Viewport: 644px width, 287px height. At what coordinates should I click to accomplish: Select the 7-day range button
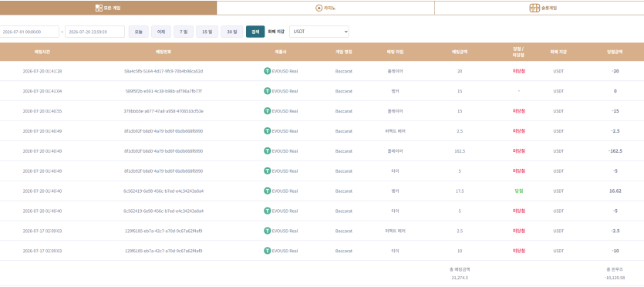pos(184,32)
